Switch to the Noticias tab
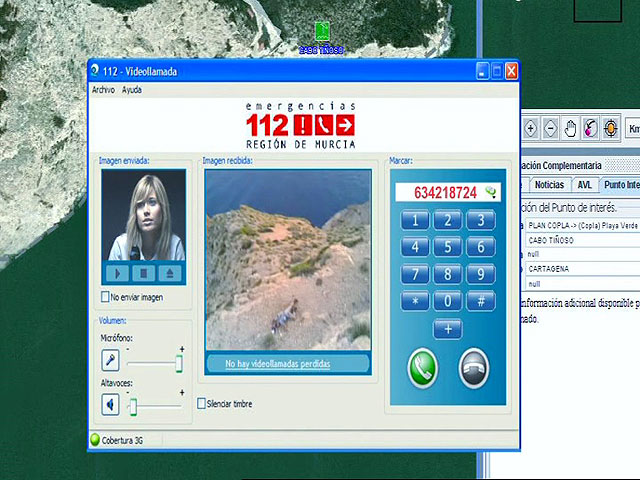Image resolution: width=640 pixels, height=480 pixels. click(549, 185)
